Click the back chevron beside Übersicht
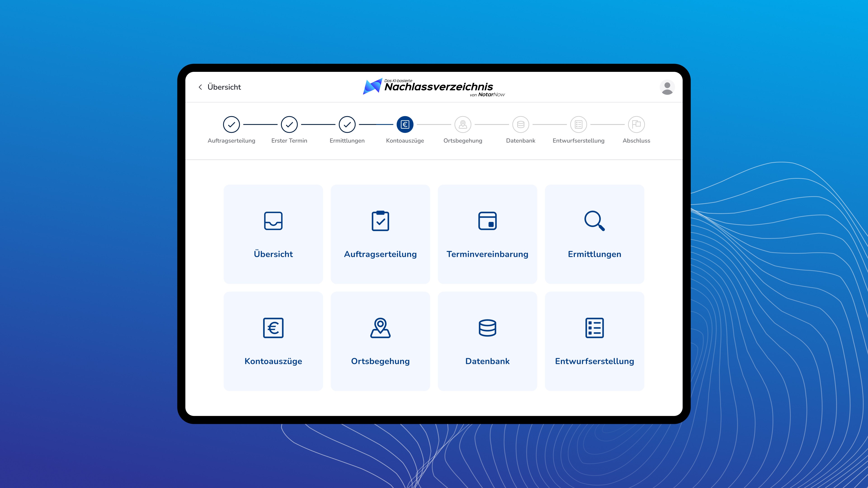868x488 pixels. (200, 87)
